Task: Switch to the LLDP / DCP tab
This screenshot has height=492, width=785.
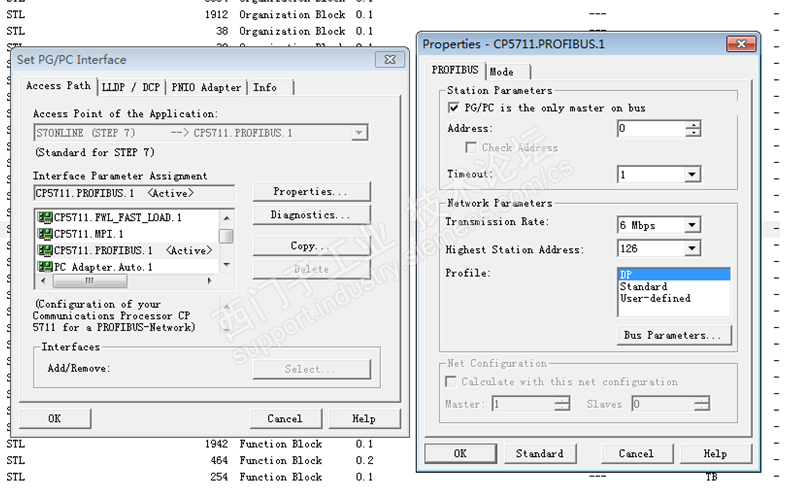Action: [131, 88]
